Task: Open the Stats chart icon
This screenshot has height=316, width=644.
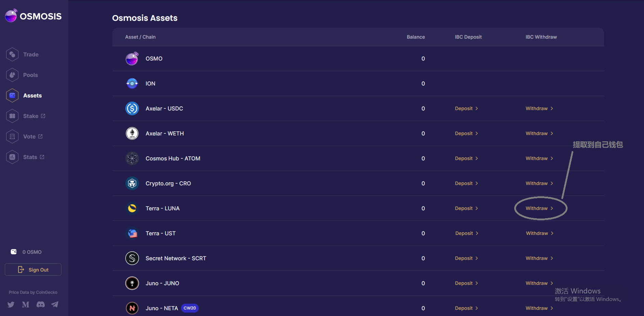Action: click(x=12, y=157)
